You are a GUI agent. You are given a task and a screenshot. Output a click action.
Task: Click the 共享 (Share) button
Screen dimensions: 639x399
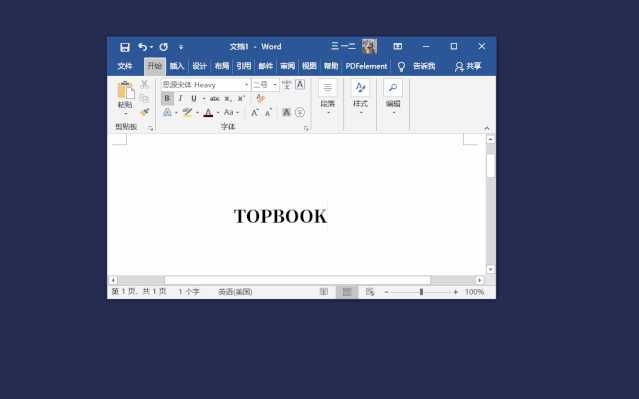tap(468, 66)
